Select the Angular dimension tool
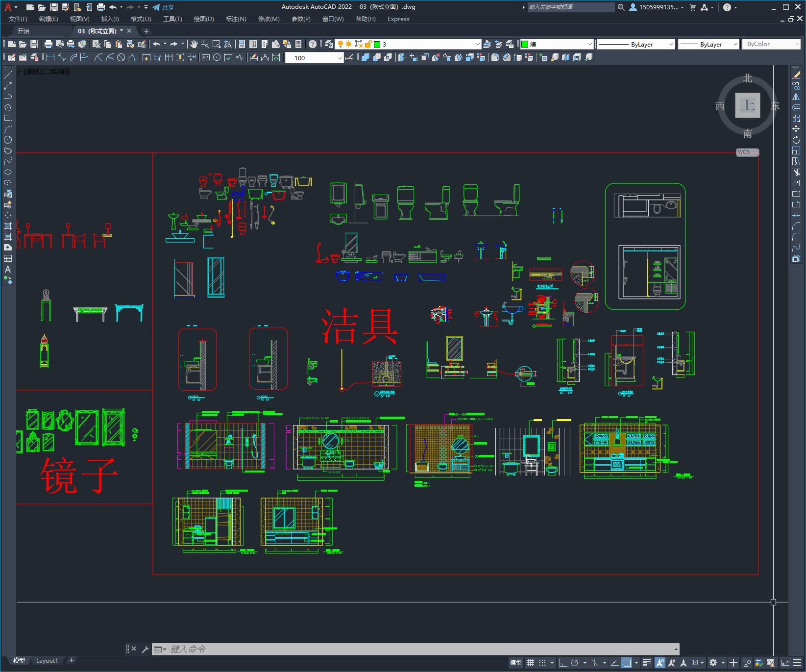 pos(132,58)
